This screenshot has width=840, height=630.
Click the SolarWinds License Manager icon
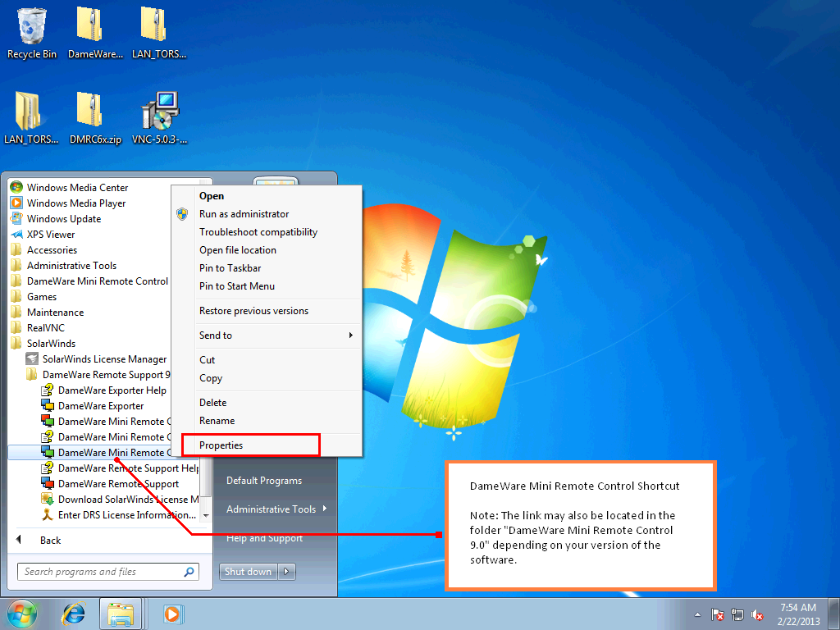point(32,358)
